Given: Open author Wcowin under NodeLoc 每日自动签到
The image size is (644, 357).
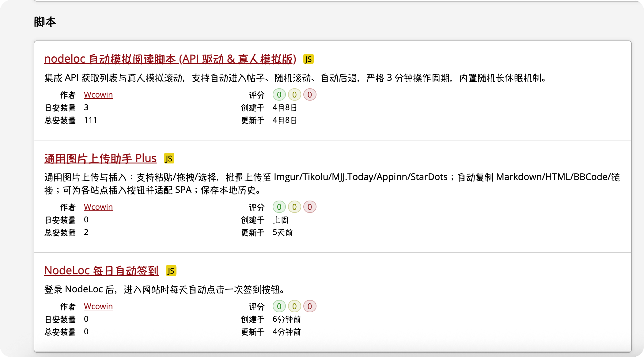Looking at the screenshot, I should [98, 306].
